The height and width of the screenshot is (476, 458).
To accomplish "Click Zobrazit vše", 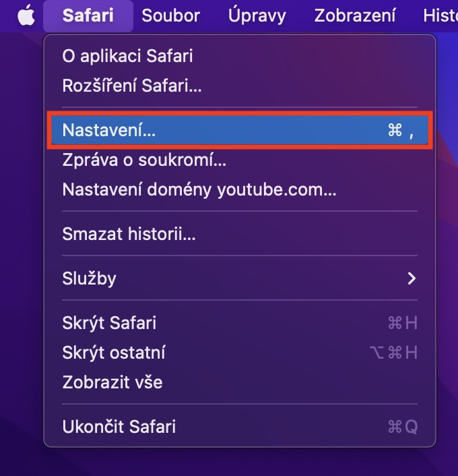I will (x=112, y=382).
